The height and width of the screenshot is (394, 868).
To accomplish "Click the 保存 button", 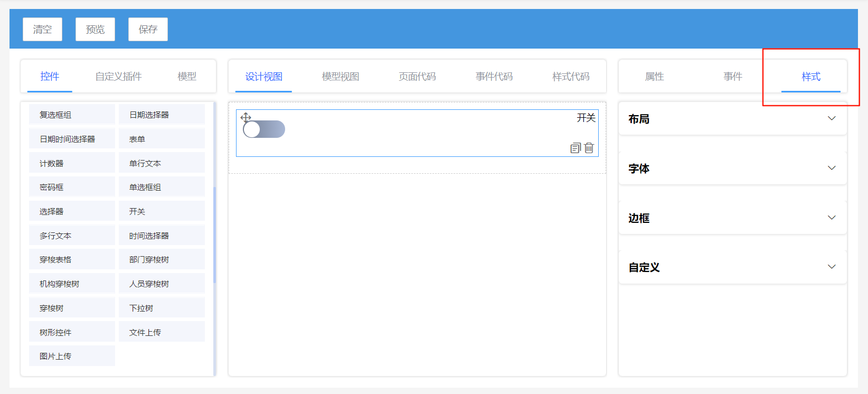I will [x=148, y=29].
